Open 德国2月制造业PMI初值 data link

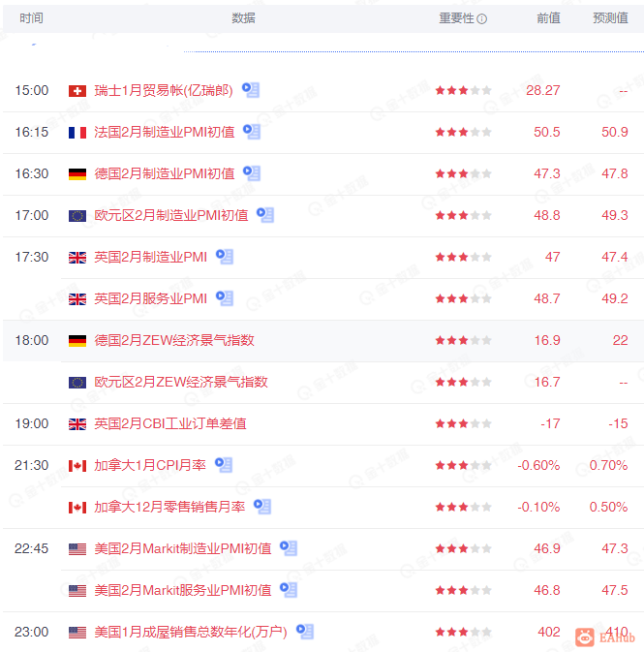[165, 173]
